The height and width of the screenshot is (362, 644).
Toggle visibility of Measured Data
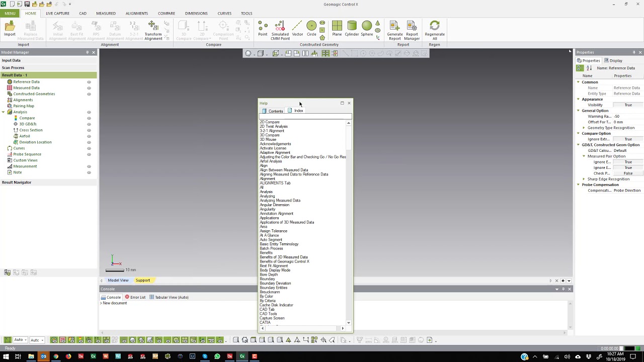tap(89, 88)
